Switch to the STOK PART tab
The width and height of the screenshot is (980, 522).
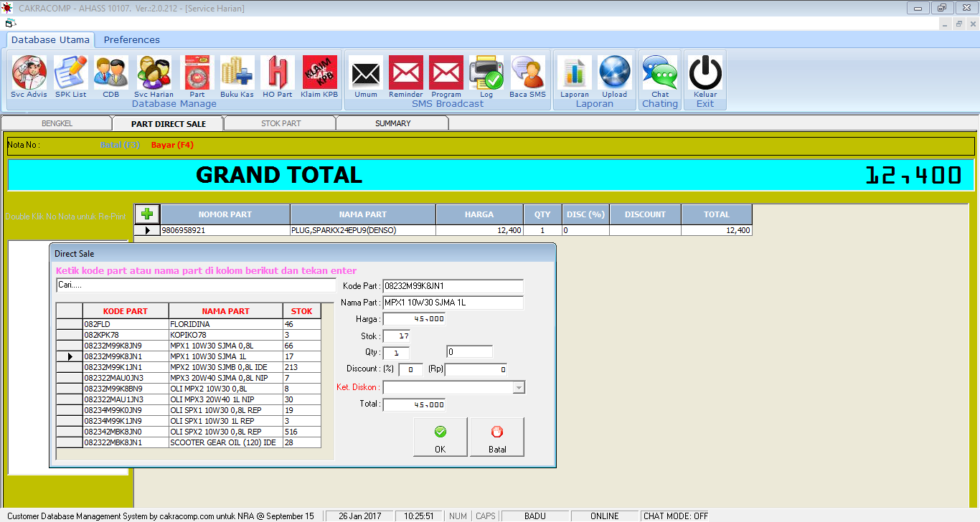coord(281,123)
